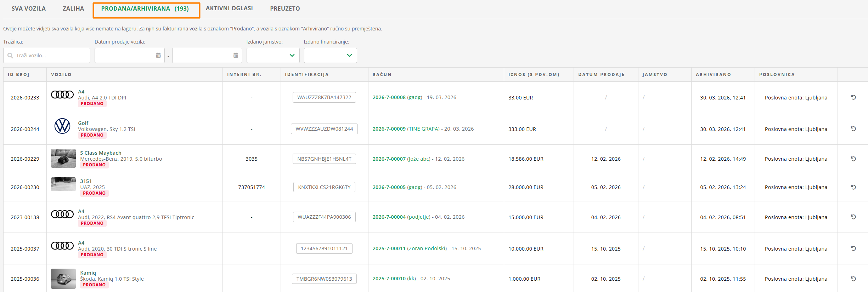Open invoice 2025-7-00011 for Zoran Podolski

(389, 248)
